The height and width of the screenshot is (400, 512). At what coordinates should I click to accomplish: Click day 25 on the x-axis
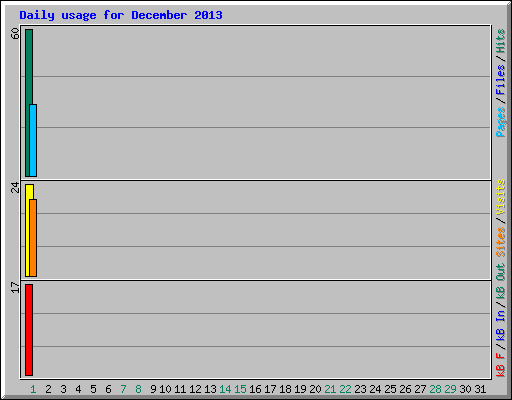click(x=390, y=389)
